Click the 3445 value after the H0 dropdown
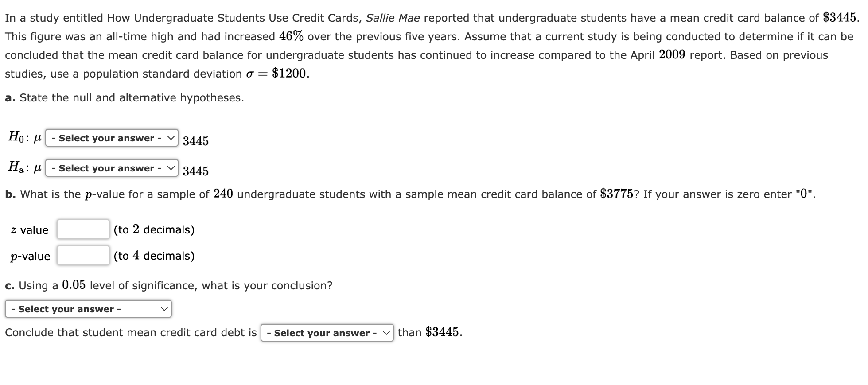Image resolution: width=868 pixels, height=385 pixels. pos(195,141)
